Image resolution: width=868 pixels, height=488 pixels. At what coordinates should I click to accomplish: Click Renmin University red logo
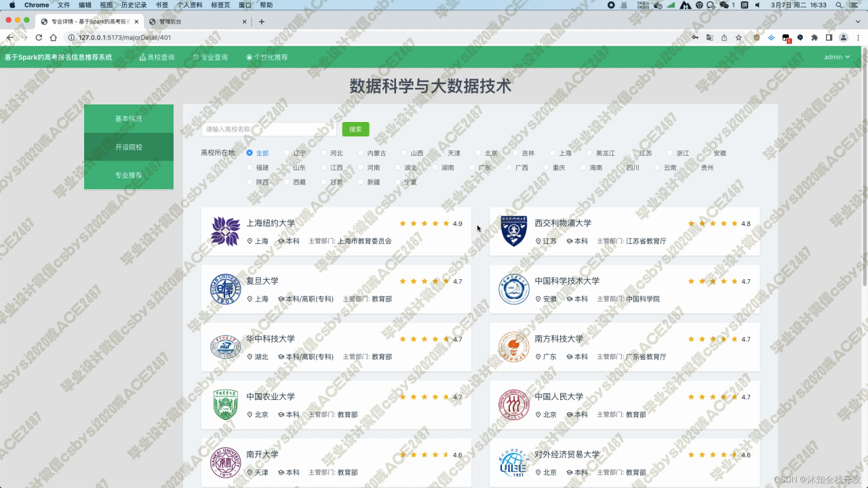point(513,405)
